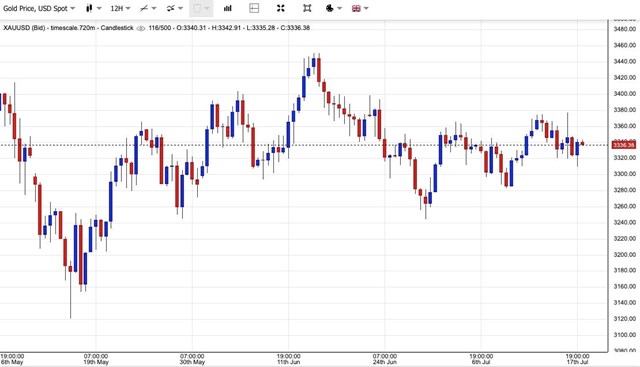Click the 6th Jul time axis label
640x367 pixels.
(481, 362)
